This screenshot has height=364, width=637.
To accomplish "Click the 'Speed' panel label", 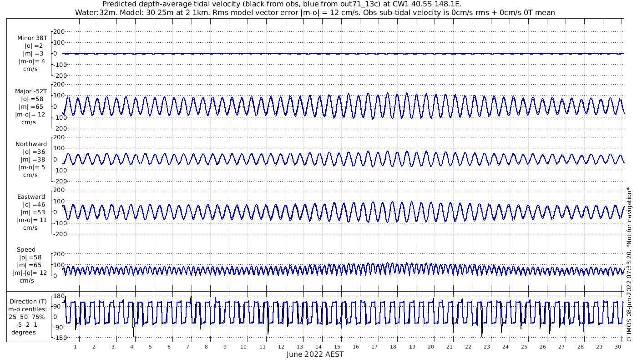I will [x=26, y=250].
